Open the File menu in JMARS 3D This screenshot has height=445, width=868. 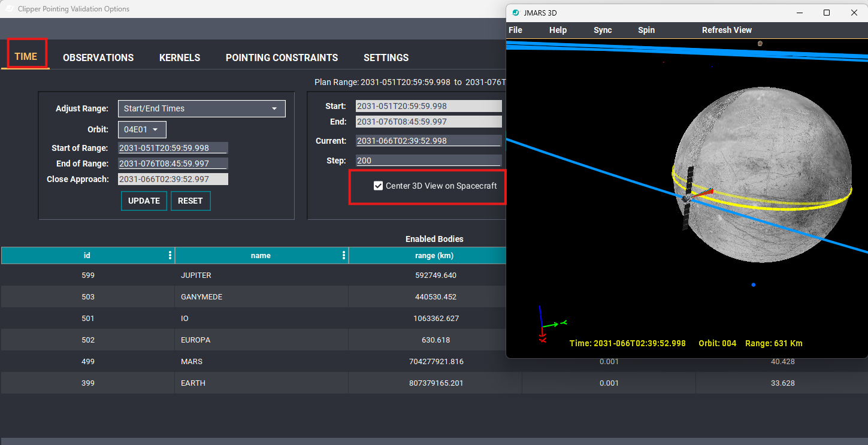(x=515, y=30)
